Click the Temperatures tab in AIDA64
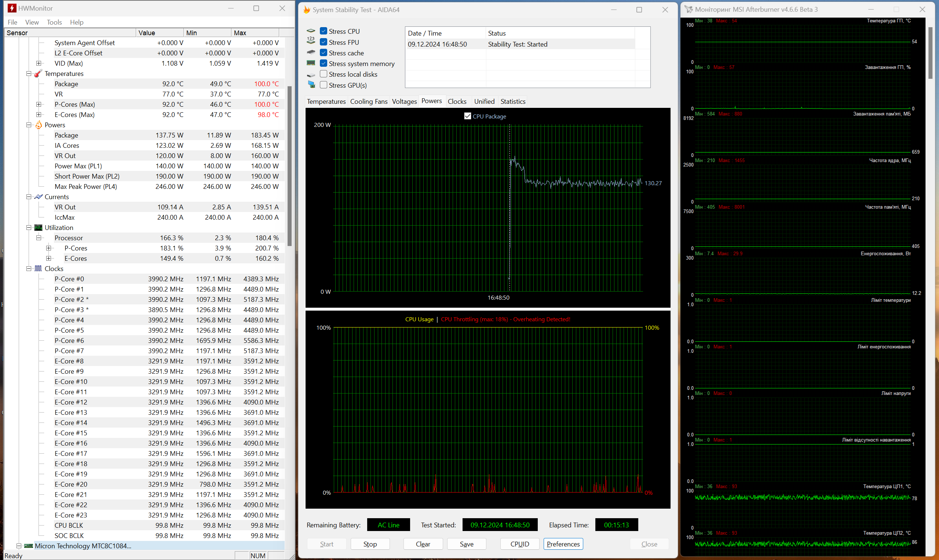Image resolution: width=939 pixels, height=560 pixels. 325,101
